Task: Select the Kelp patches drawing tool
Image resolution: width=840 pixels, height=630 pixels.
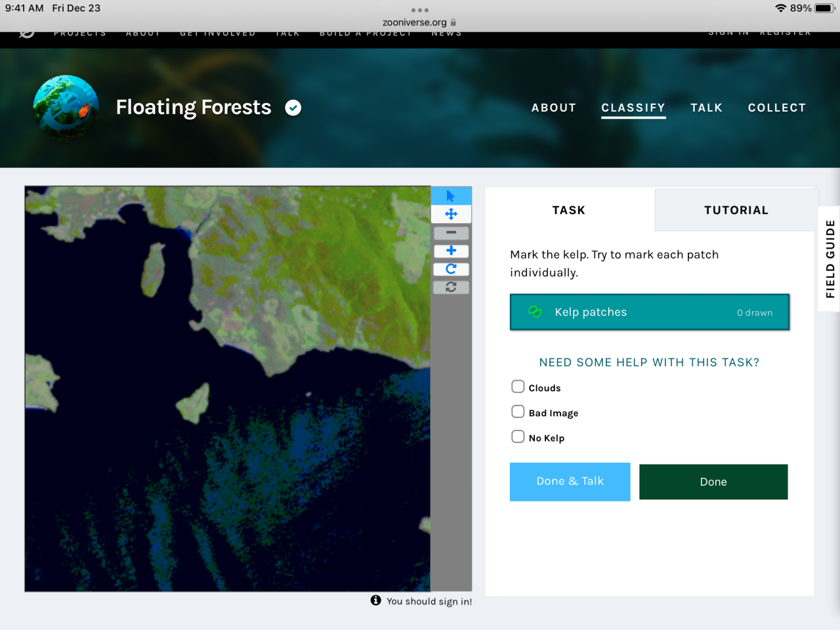Action: click(x=650, y=312)
